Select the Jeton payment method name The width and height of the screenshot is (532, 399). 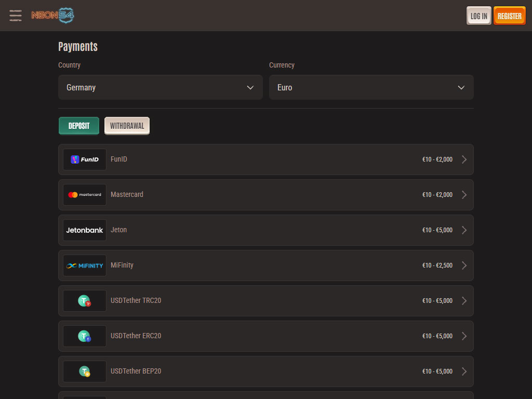click(x=119, y=230)
